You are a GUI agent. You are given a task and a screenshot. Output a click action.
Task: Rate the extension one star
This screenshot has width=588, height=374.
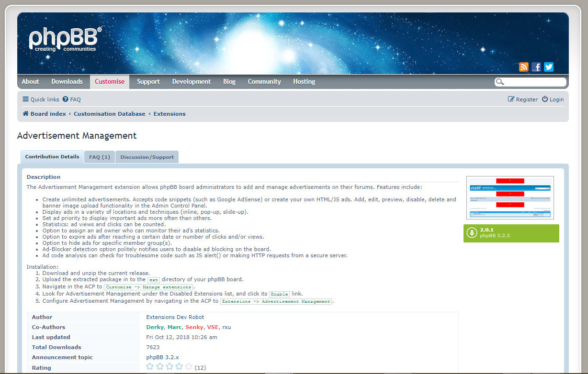coord(150,367)
